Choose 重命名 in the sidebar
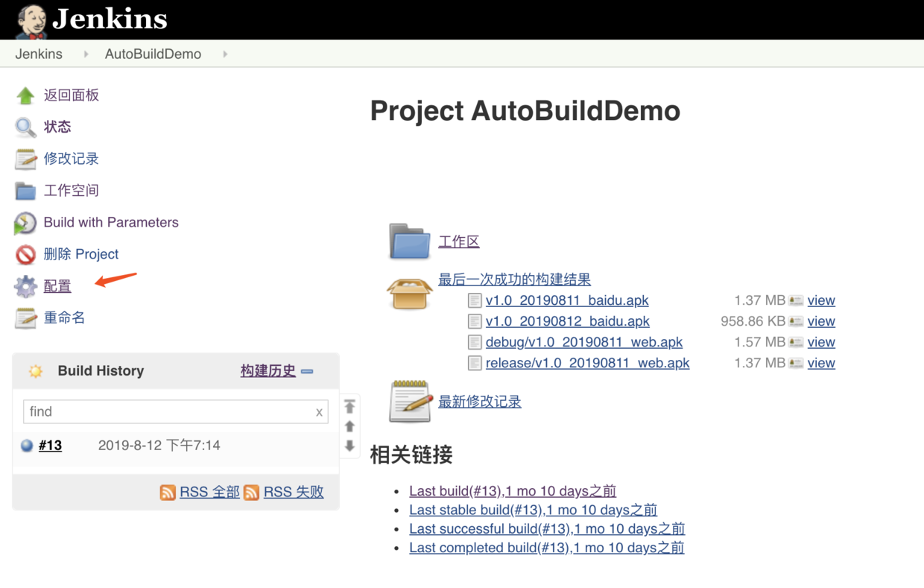Image resolution: width=924 pixels, height=588 pixels. [x=64, y=317]
